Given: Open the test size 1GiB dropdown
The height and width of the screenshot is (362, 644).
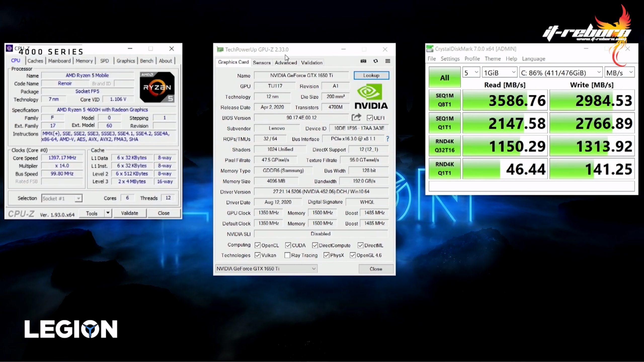Looking at the screenshot, I should pos(499,73).
